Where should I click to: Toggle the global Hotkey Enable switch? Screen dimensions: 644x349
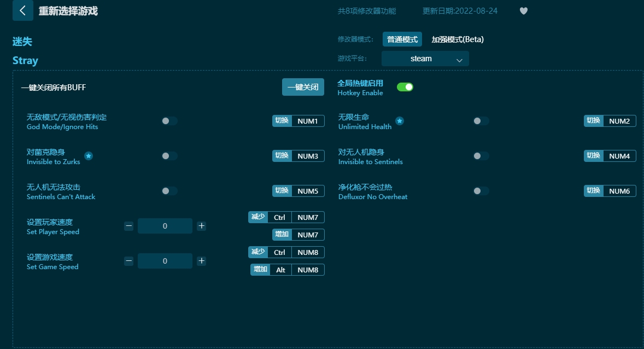click(x=405, y=87)
